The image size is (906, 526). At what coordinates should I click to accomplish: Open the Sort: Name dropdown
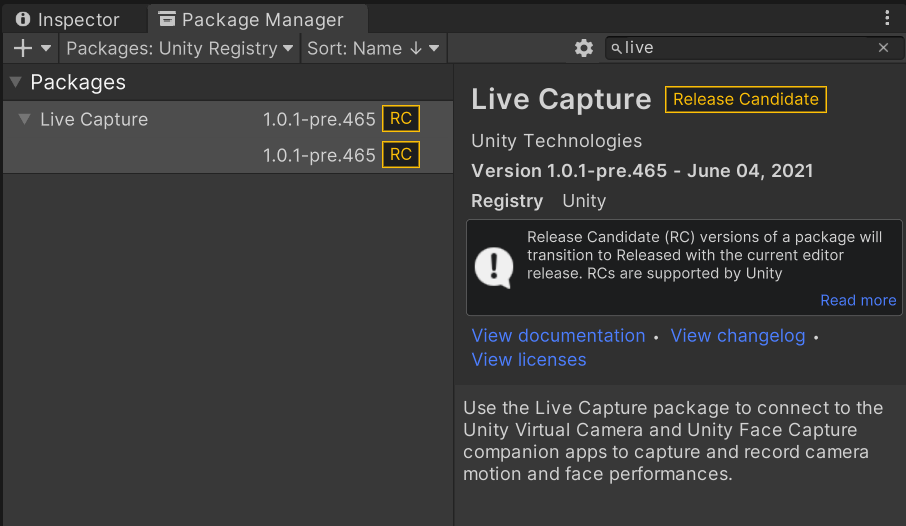[373, 48]
